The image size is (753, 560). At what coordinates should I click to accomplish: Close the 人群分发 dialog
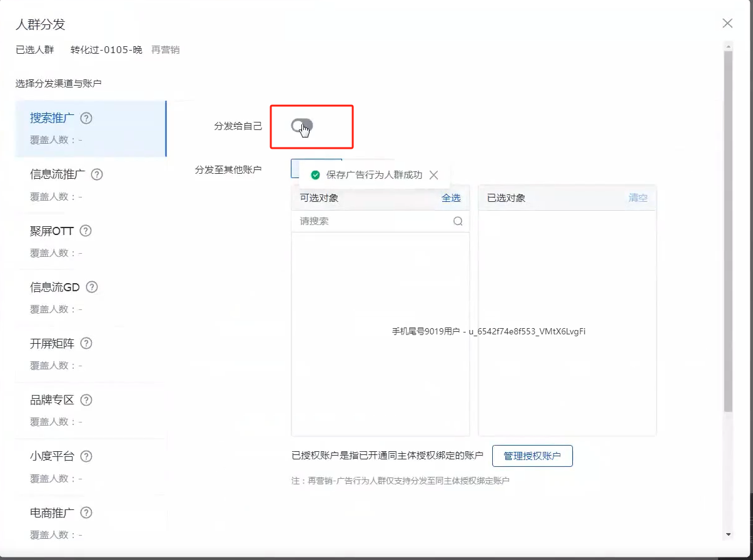pyautogui.click(x=727, y=23)
